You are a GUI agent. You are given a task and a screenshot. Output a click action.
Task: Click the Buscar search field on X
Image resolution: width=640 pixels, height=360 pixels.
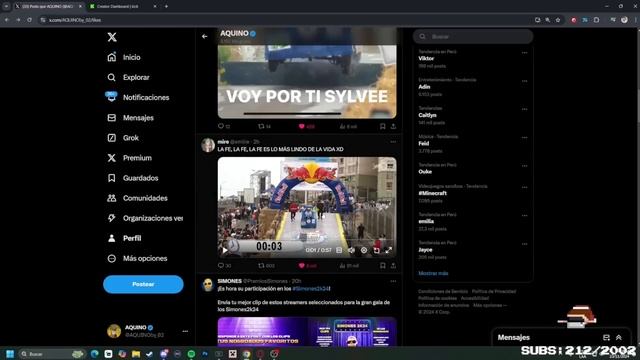tap(473, 36)
